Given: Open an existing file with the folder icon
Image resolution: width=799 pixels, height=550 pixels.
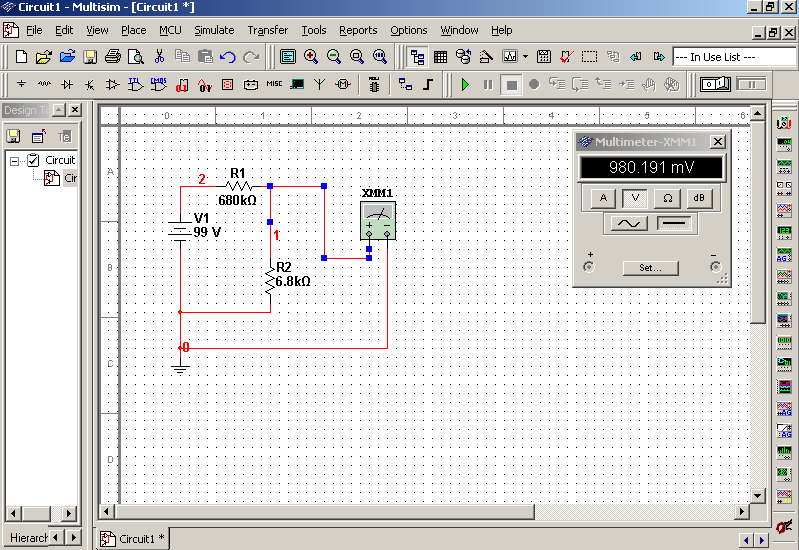Looking at the screenshot, I should tap(44, 57).
